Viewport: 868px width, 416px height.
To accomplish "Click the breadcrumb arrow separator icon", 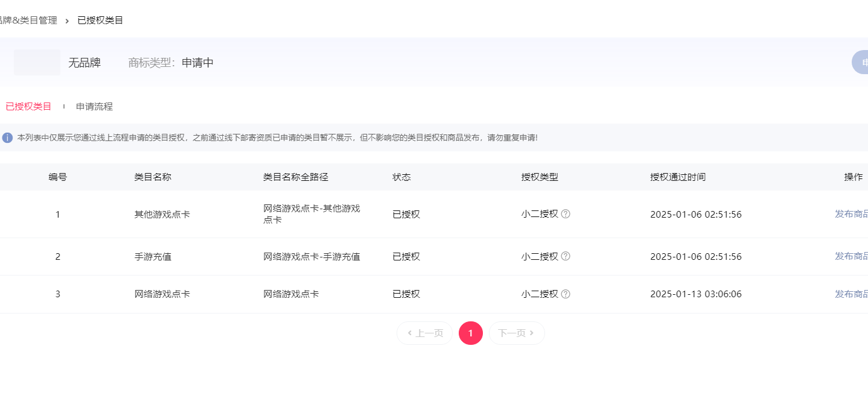I will pos(67,21).
